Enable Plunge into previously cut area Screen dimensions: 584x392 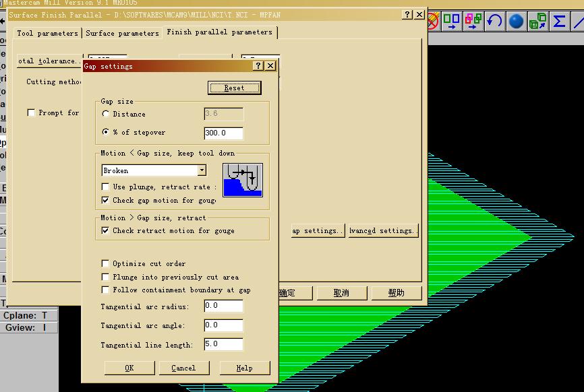coord(105,277)
